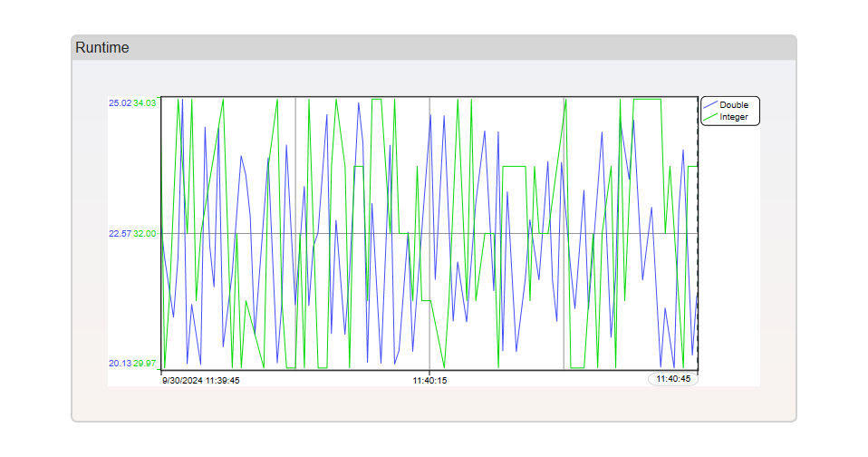This screenshot has height=457, width=868.
Task: Click the Double legend entry
Action: [x=733, y=105]
